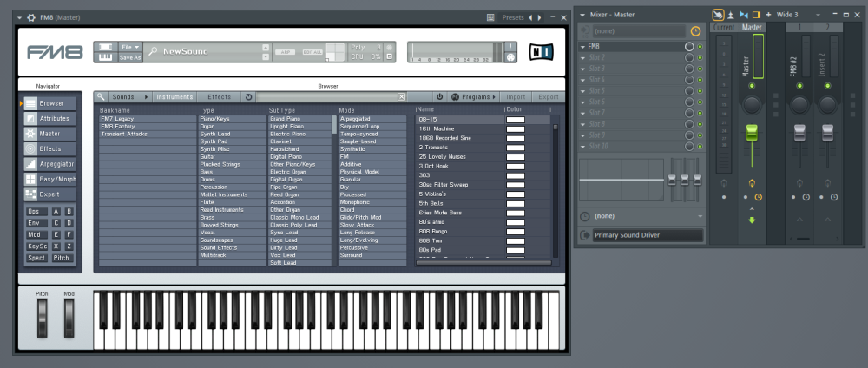Toggle the FM8 keyboard view icon
The height and width of the screenshot is (368, 868).
coord(105,56)
